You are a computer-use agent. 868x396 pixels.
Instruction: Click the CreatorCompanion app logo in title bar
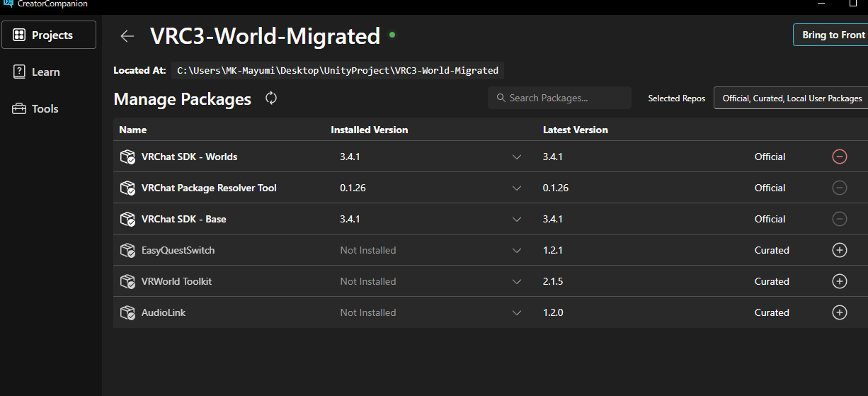pyautogui.click(x=8, y=4)
